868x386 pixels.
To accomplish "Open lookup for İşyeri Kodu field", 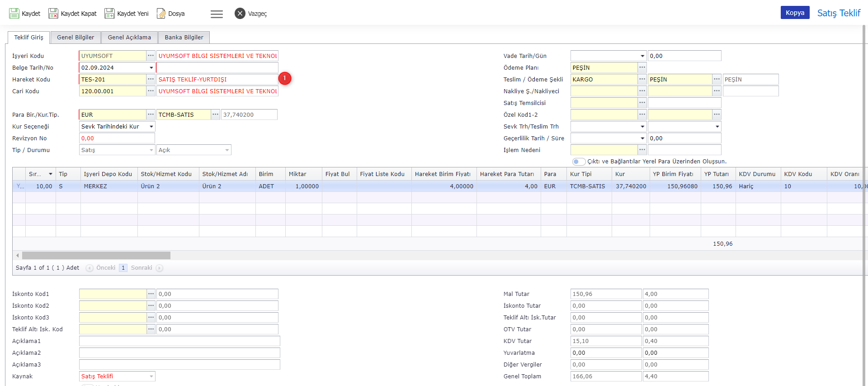I will click(x=151, y=56).
